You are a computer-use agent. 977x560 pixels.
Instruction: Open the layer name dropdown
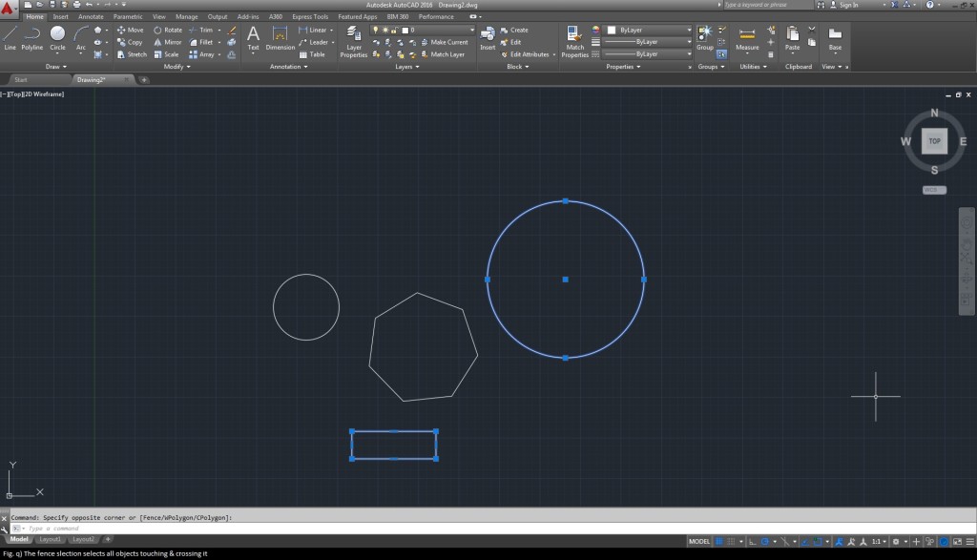tap(441, 30)
